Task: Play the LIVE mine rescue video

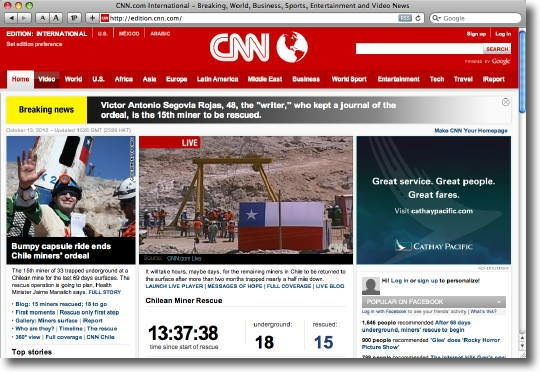Action: [x=246, y=195]
